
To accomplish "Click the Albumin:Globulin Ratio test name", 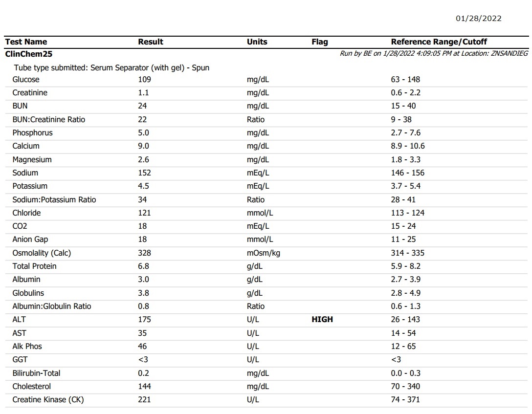I will tap(52, 306).
